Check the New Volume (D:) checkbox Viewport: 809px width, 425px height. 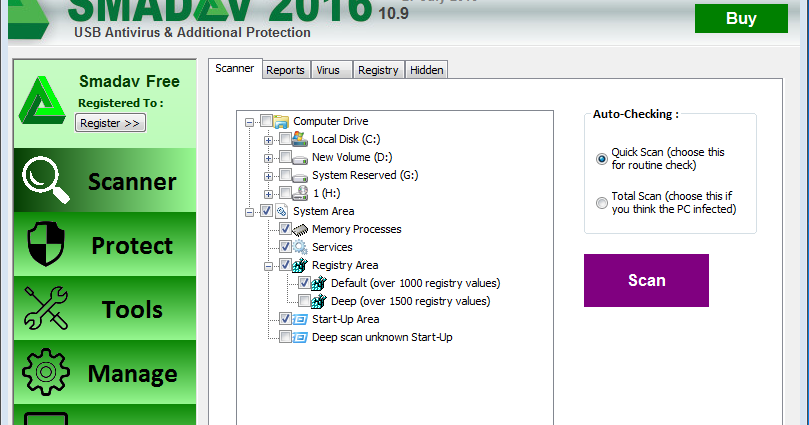click(285, 156)
